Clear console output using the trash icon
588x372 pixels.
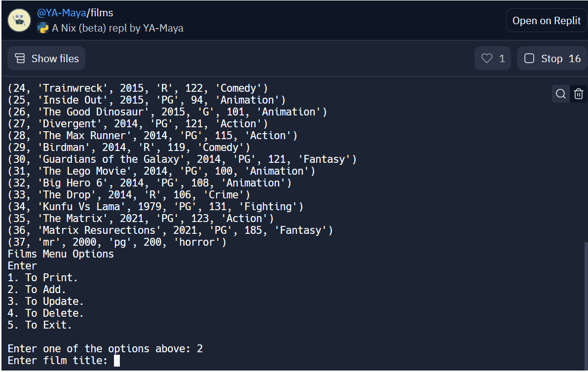578,93
